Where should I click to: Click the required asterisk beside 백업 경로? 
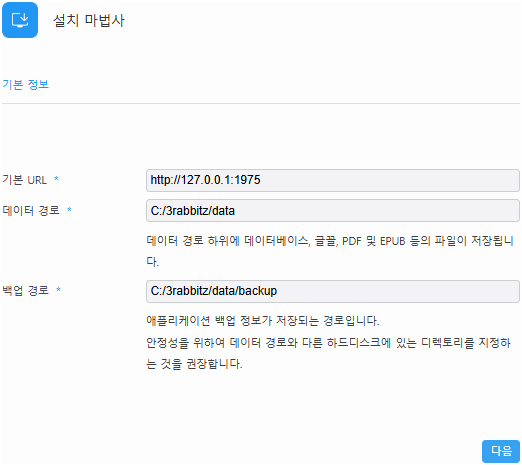coord(58,289)
